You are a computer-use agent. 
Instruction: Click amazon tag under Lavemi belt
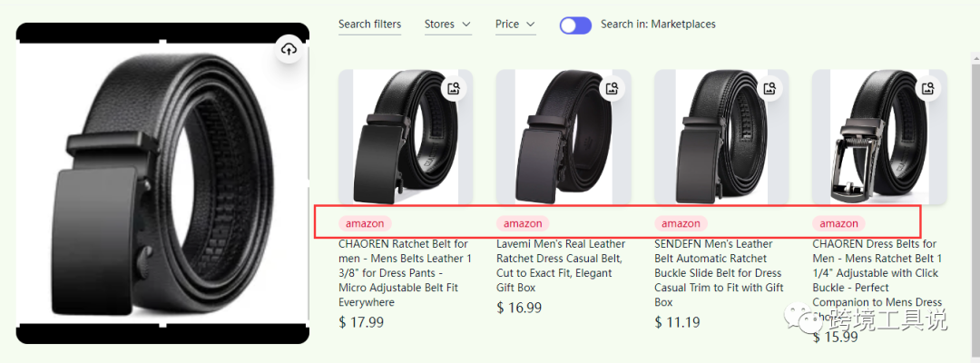point(523,223)
